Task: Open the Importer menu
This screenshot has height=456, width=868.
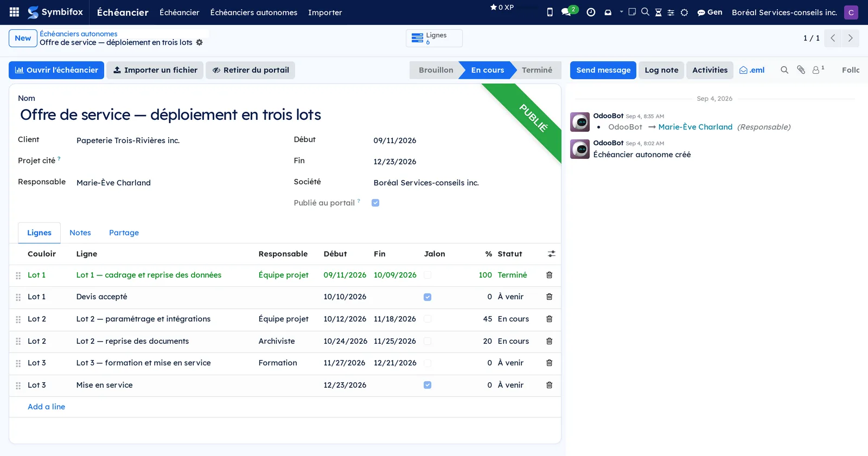Action: pos(325,12)
